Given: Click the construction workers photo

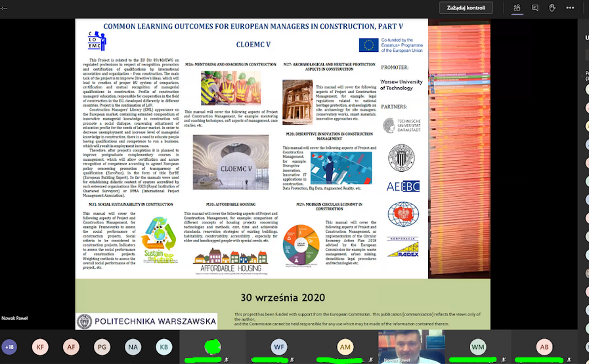Looking at the screenshot, I should [230, 88].
